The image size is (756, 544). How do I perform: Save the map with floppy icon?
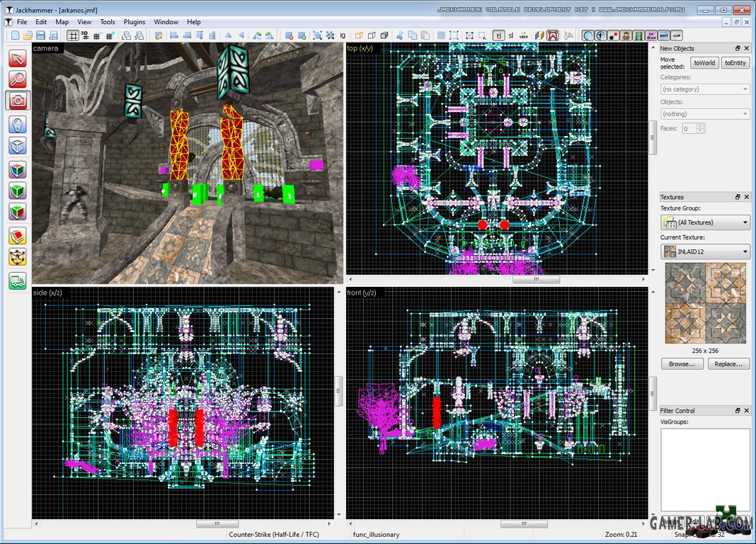[x=40, y=35]
